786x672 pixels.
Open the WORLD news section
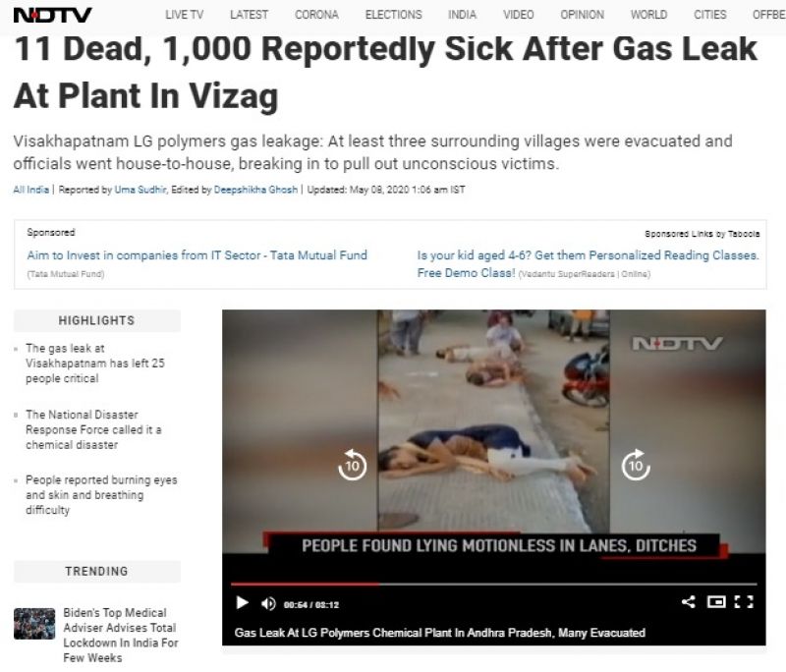point(648,15)
